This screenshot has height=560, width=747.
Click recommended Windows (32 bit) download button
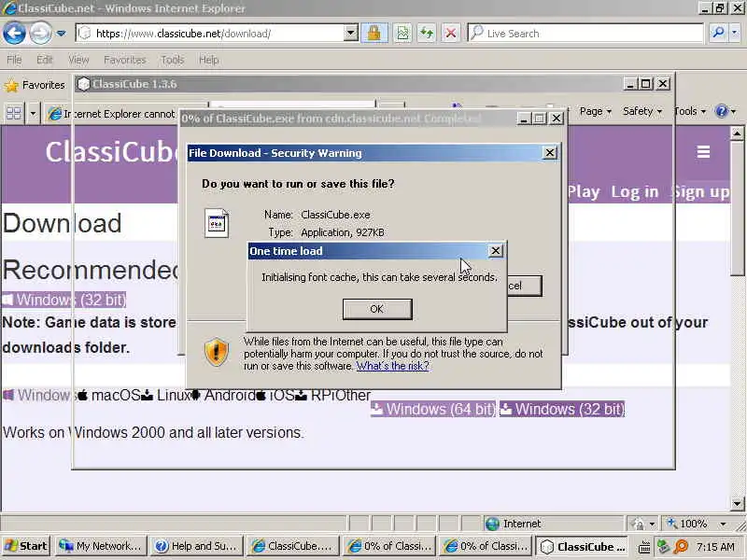click(63, 300)
